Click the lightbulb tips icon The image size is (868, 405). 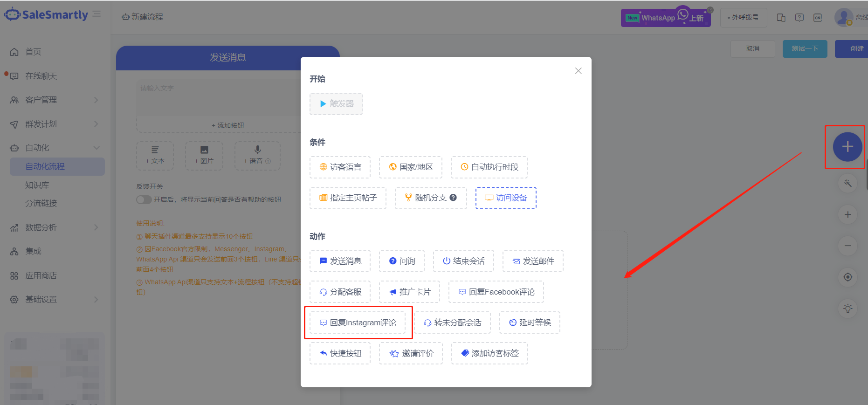(x=847, y=308)
